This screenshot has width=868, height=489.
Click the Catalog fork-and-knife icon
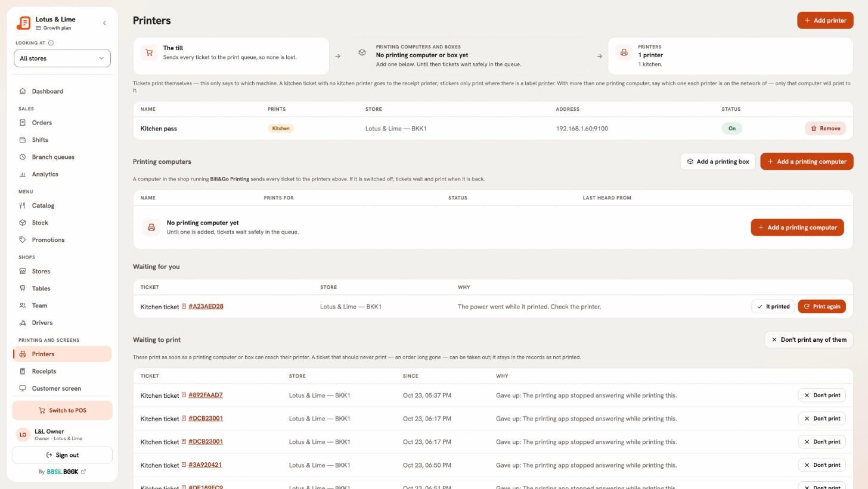[x=23, y=205]
